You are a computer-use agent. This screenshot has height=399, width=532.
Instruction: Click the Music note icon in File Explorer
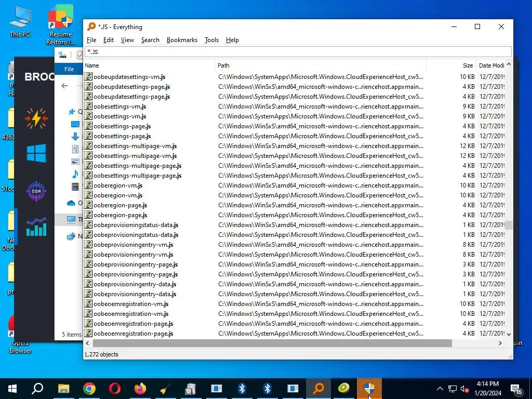pyautogui.click(x=75, y=174)
